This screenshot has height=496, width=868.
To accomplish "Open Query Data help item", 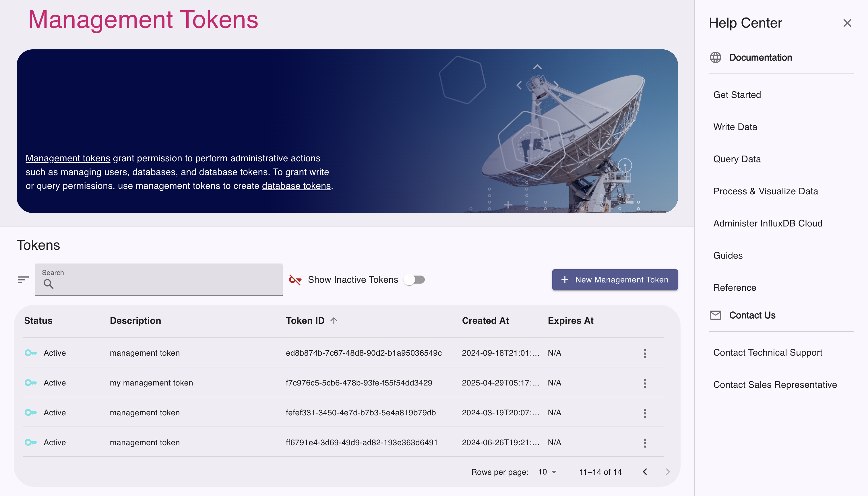I will pos(737,159).
